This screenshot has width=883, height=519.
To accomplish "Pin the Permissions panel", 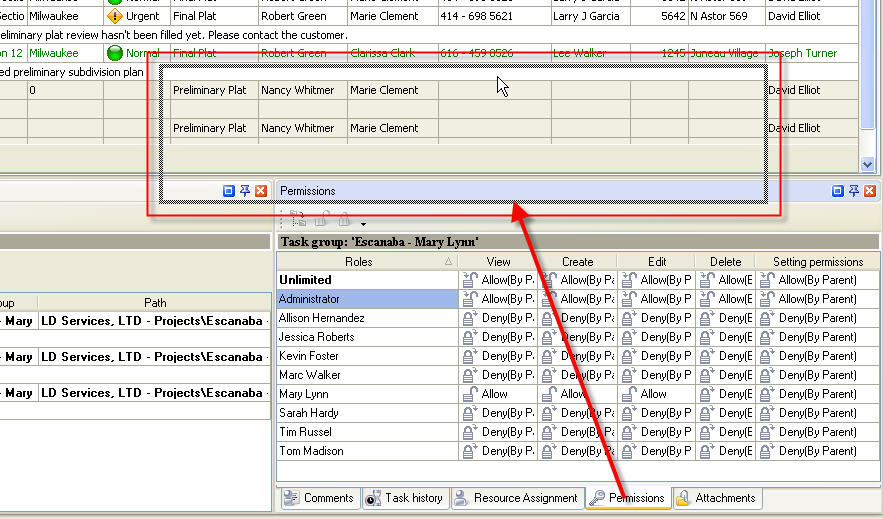I will (x=854, y=191).
